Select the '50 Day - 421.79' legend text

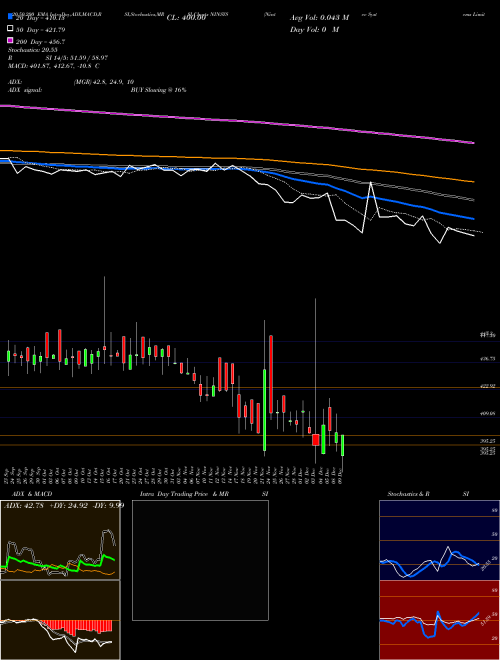point(41,30)
